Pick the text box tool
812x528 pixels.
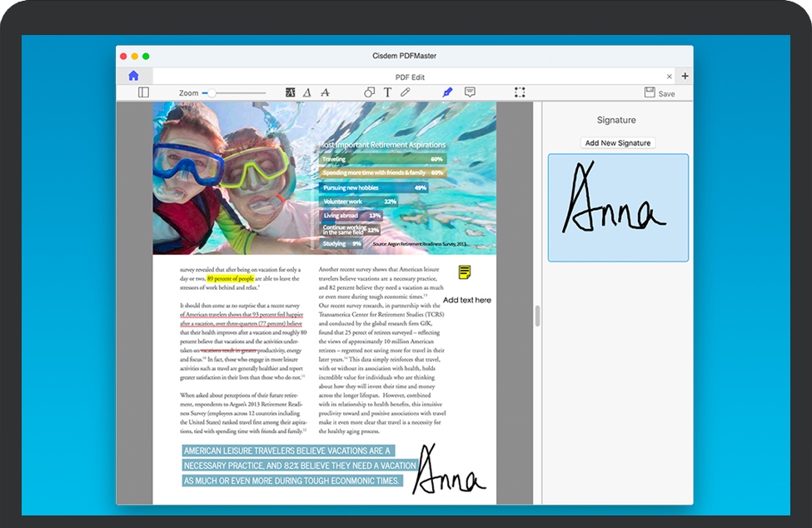[x=387, y=92]
